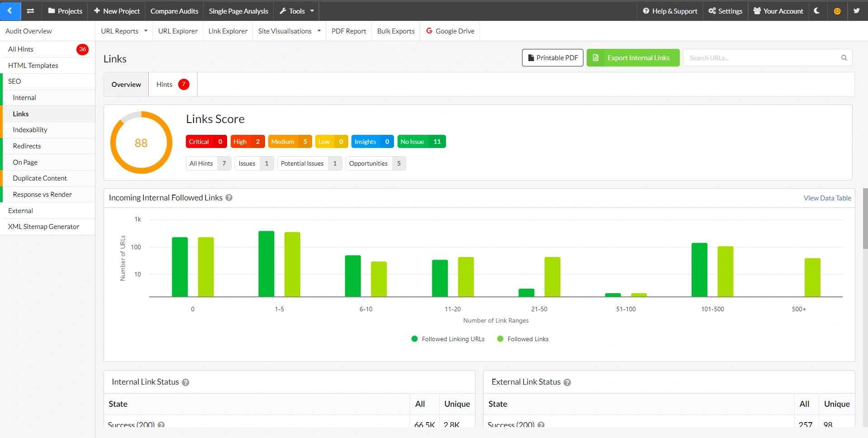This screenshot has width=868, height=438.
Task: Select Redirects in the SEO sidebar
Action: coord(27,146)
